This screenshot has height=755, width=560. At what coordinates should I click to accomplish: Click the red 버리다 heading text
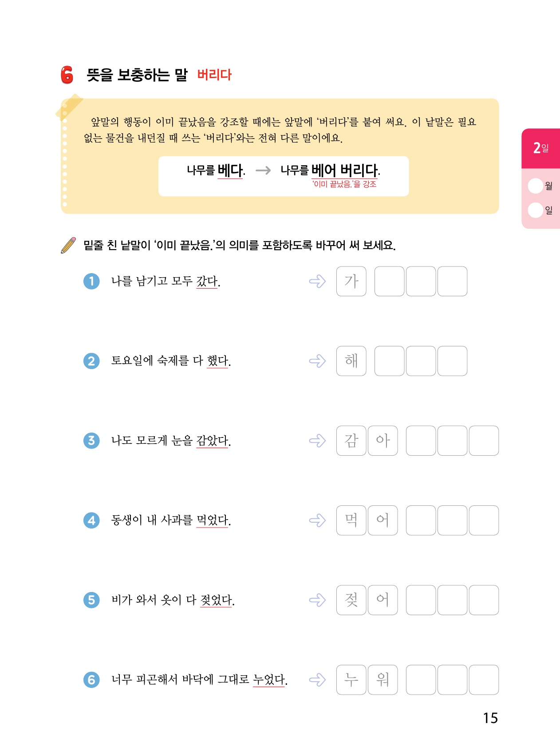214,75
